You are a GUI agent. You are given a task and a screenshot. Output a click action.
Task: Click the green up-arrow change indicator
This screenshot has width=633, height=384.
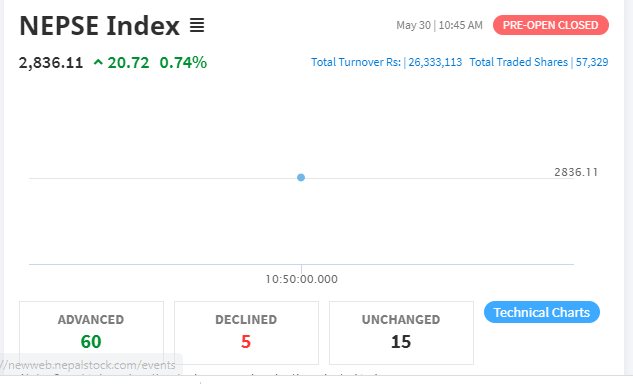pos(98,62)
